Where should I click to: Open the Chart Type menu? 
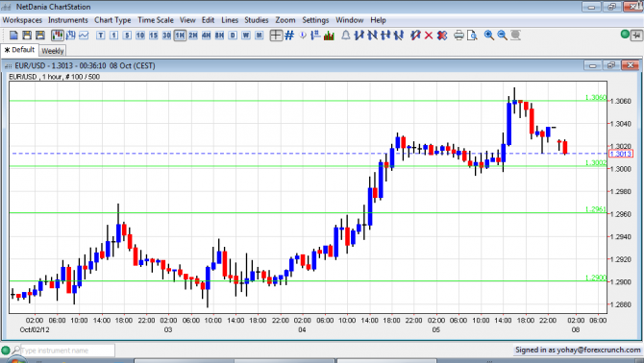pos(112,20)
